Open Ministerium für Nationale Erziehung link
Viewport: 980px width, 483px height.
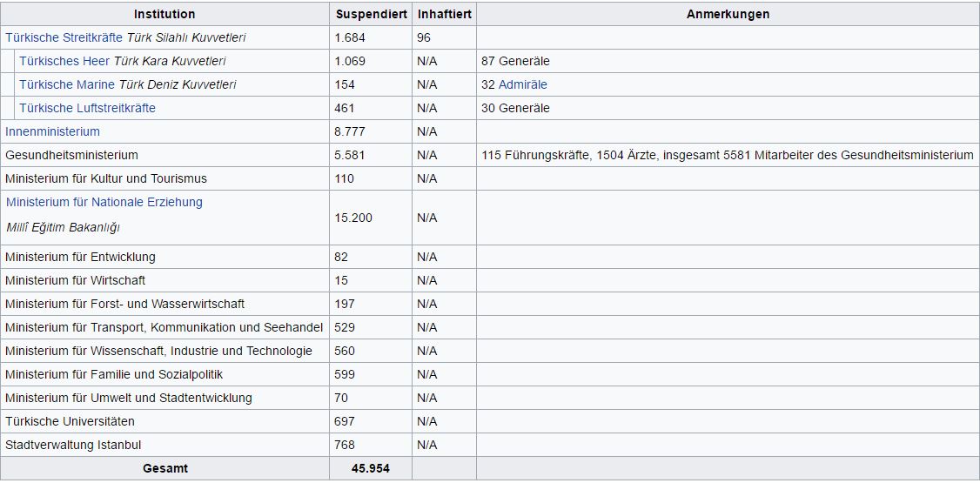coord(104,203)
